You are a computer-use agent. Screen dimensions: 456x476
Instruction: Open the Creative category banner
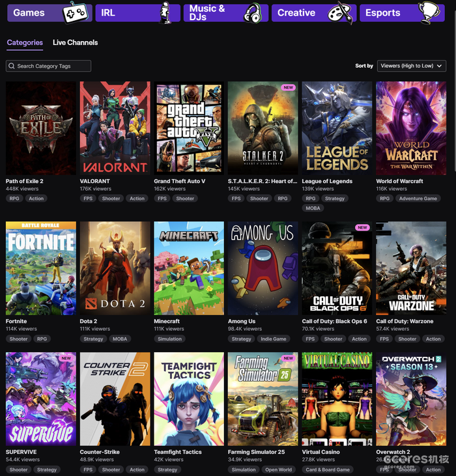coord(314,13)
